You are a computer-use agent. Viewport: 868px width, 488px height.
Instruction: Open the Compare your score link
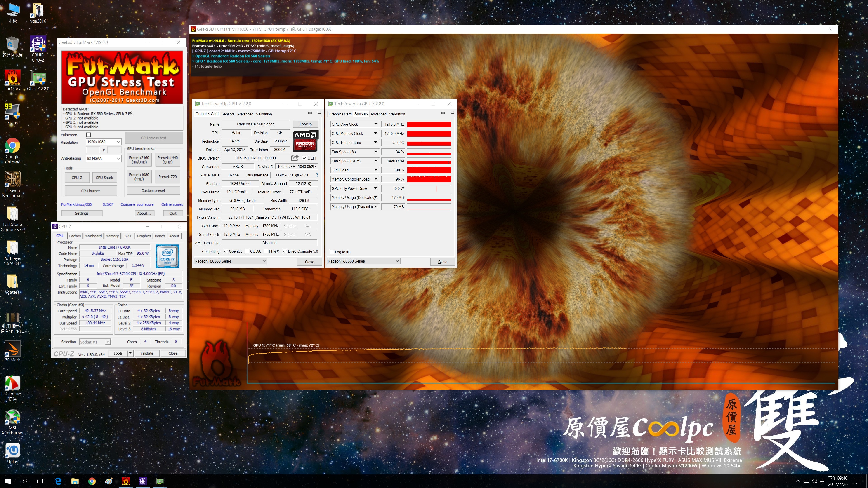tap(137, 204)
